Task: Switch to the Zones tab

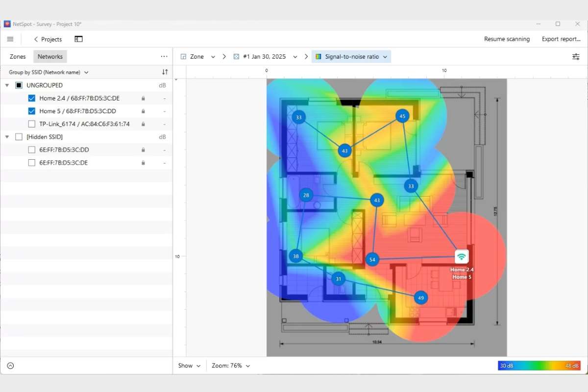Action: click(18, 57)
